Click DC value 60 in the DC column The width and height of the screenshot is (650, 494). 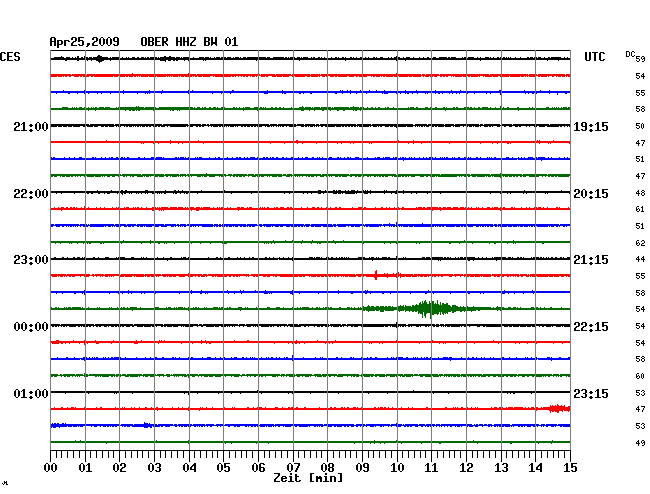click(x=640, y=376)
